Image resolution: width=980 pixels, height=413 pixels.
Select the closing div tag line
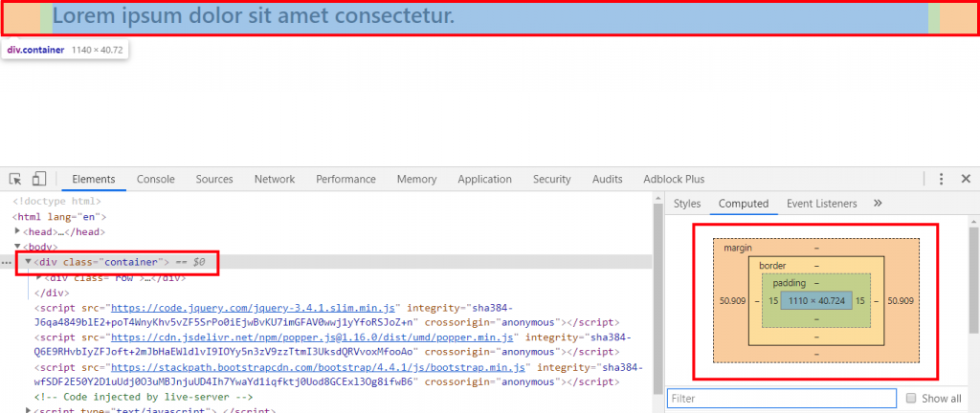click(x=52, y=293)
